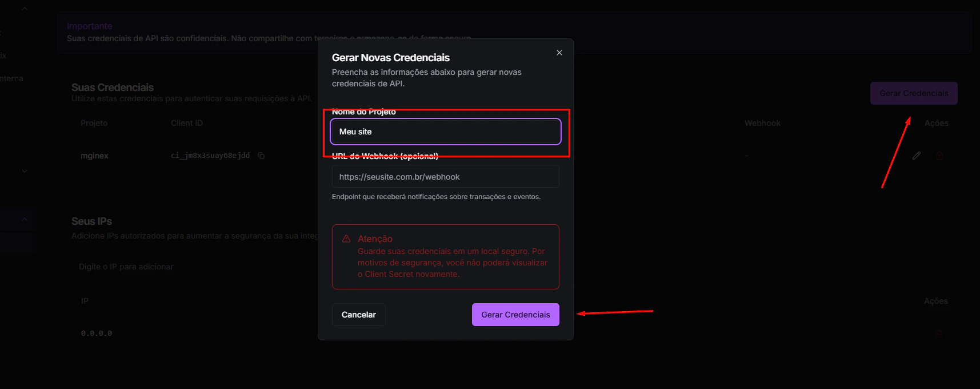Expand the sidebar section with the down chevron
This screenshot has height=389, width=980.
[25, 171]
